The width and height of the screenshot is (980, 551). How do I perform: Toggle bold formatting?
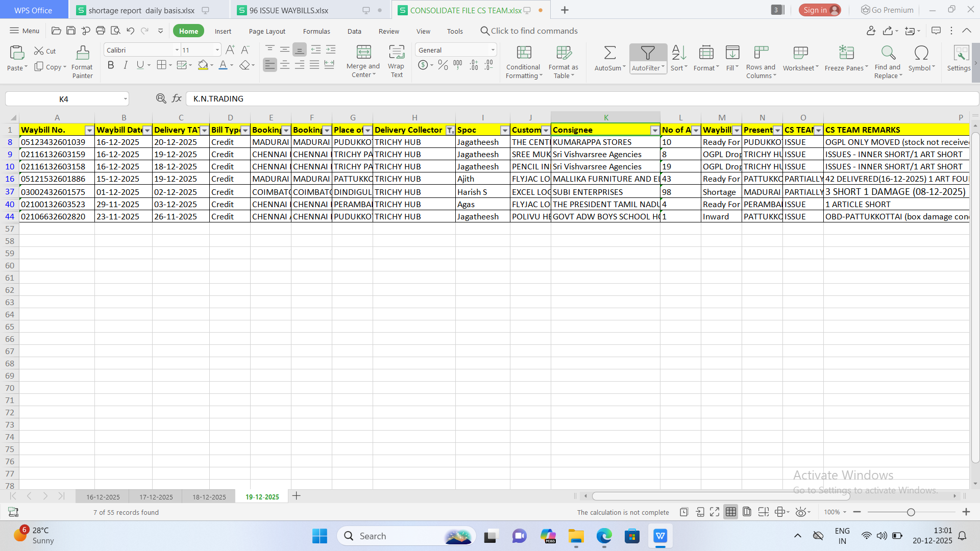tap(111, 65)
